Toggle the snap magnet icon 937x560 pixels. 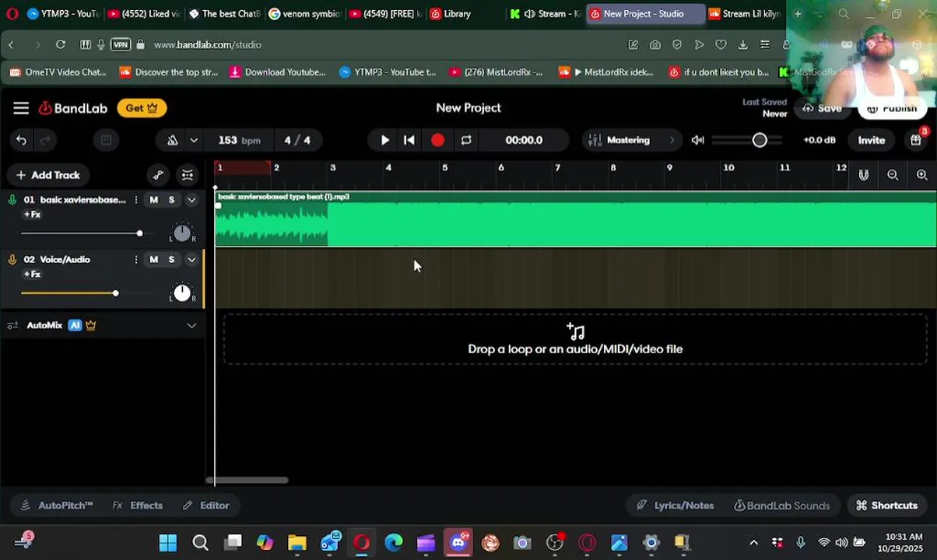point(864,175)
